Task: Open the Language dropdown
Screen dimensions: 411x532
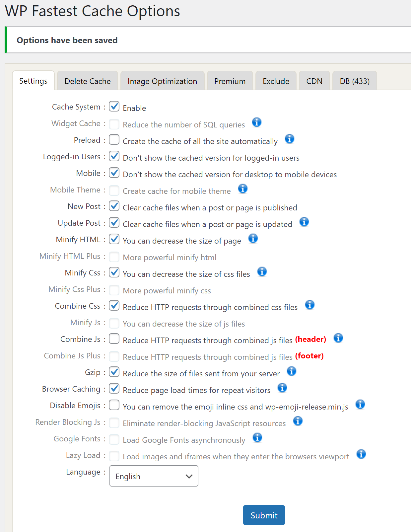Action: (154, 476)
